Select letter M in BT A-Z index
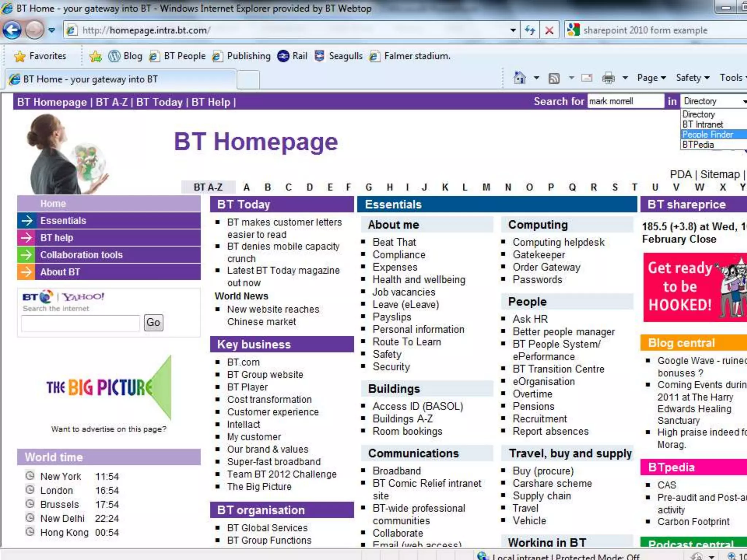 click(486, 187)
